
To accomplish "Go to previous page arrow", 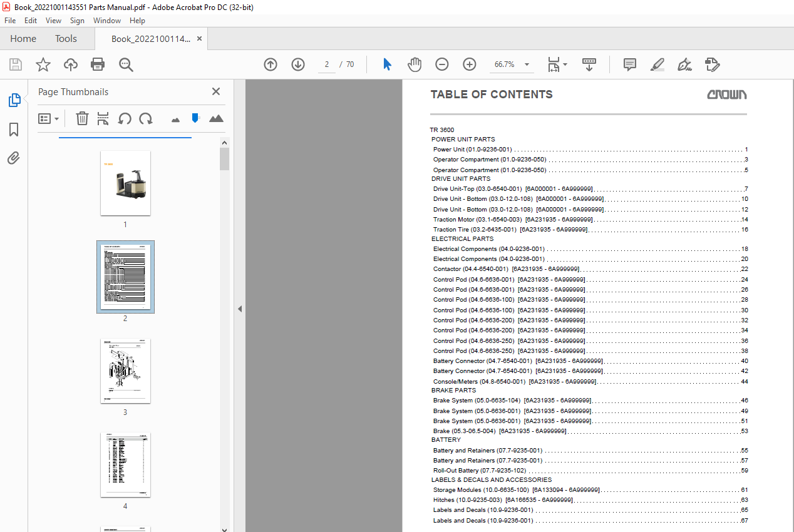I will [271, 64].
